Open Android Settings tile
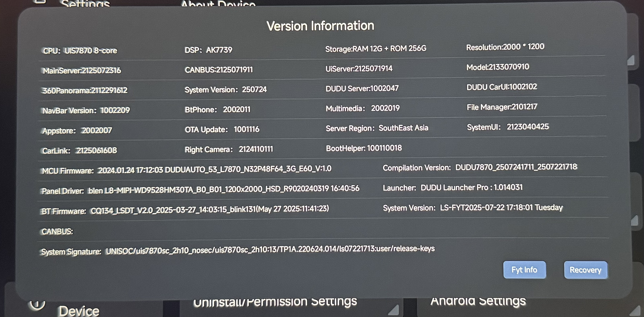The height and width of the screenshot is (317, 644). [478, 301]
